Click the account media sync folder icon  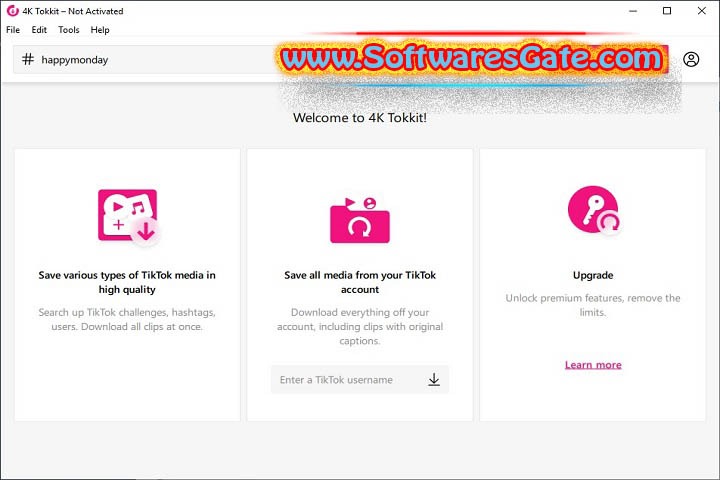(x=360, y=220)
